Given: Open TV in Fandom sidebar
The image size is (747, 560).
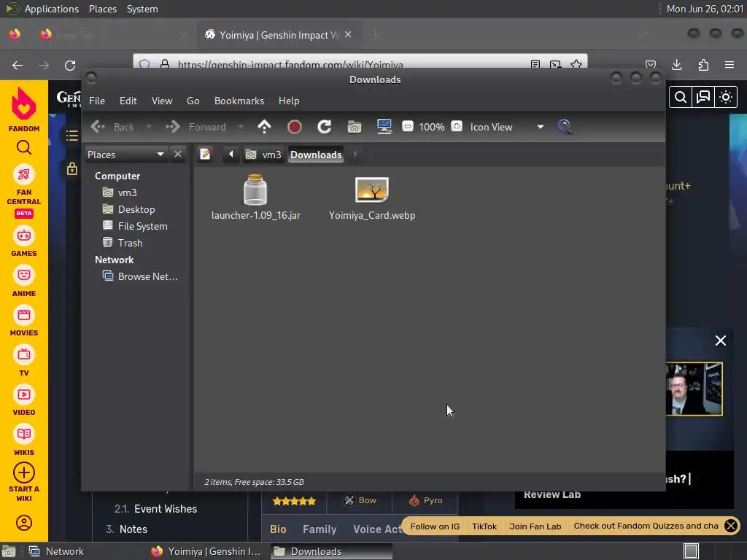Looking at the screenshot, I should (x=24, y=362).
